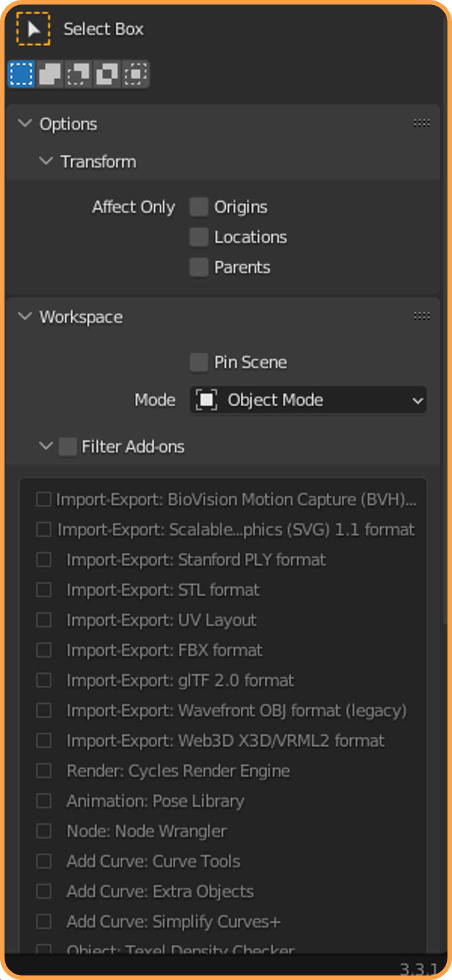Enable Affect Only Locations checkbox
This screenshot has width=452, height=980.
tap(199, 237)
